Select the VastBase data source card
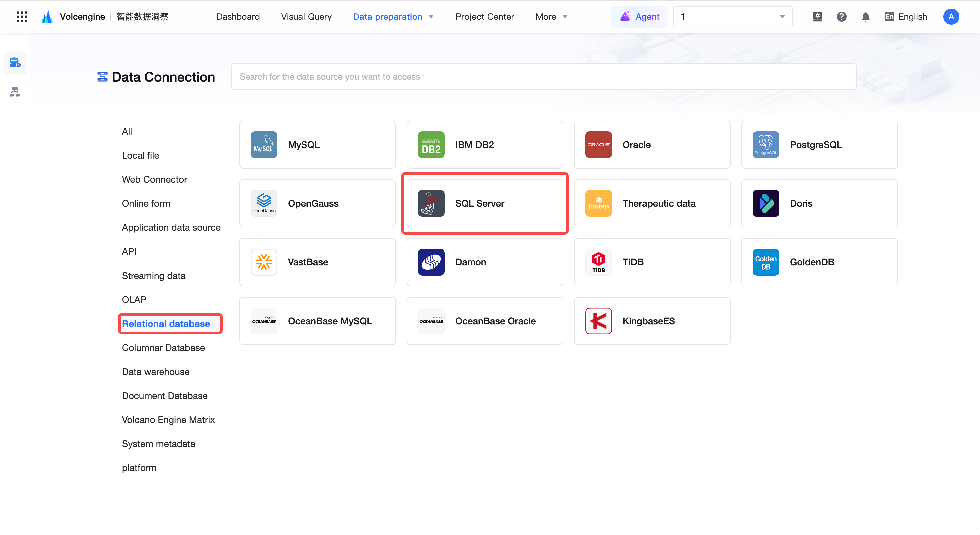 [x=317, y=262]
